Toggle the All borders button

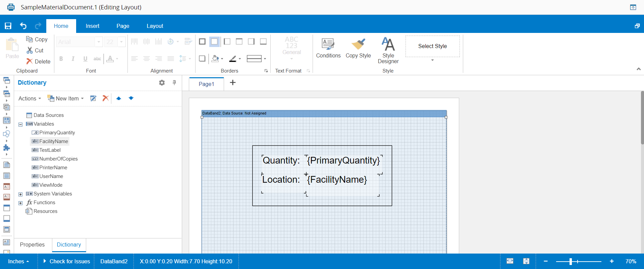point(202,42)
